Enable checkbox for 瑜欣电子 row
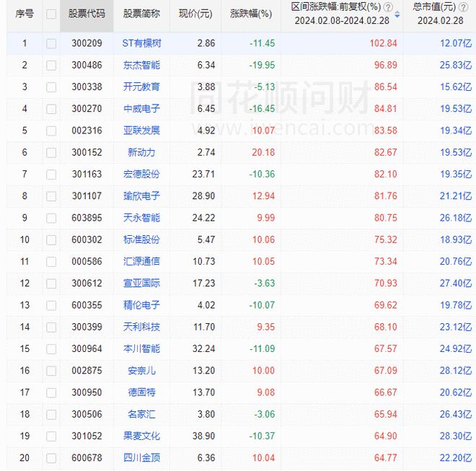 tap(51, 196)
